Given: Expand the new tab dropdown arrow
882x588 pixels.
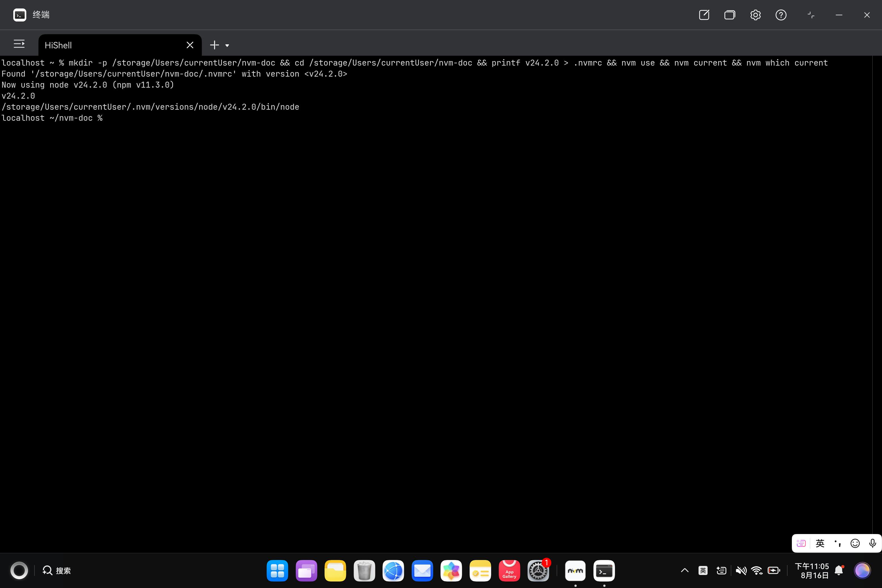Looking at the screenshot, I should (x=227, y=46).
